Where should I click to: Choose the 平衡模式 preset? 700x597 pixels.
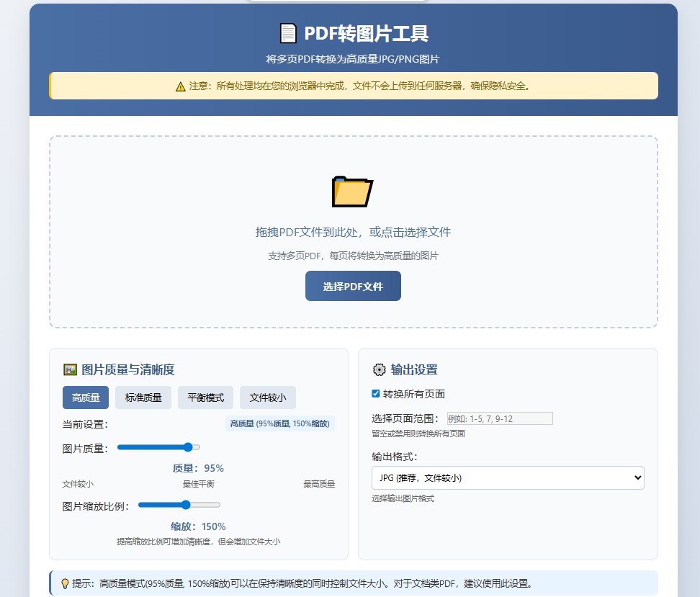pyautogui.click(x=205, y=398)
